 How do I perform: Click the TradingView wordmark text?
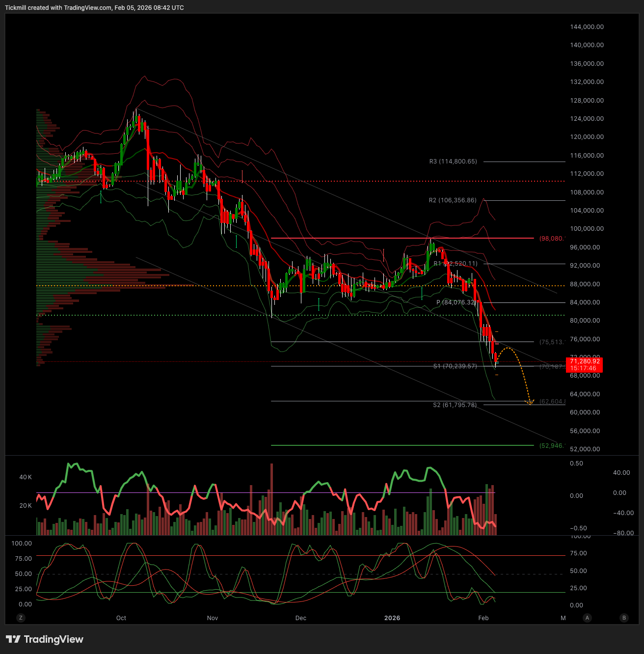coord(54,639)
